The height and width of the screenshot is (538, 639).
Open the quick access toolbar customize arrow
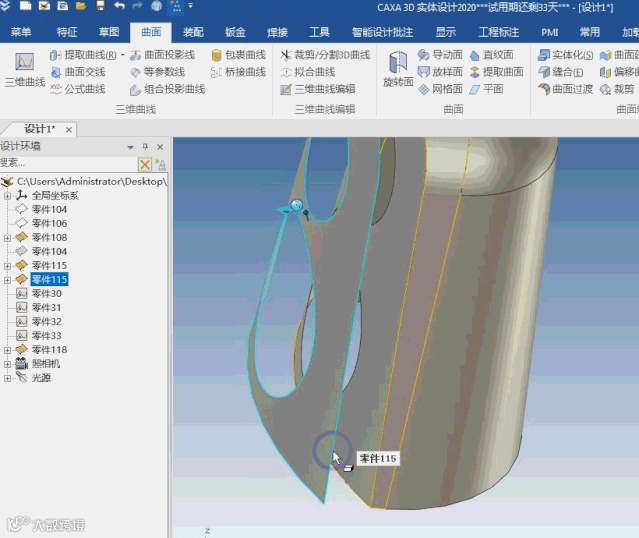tap(190, 6)
